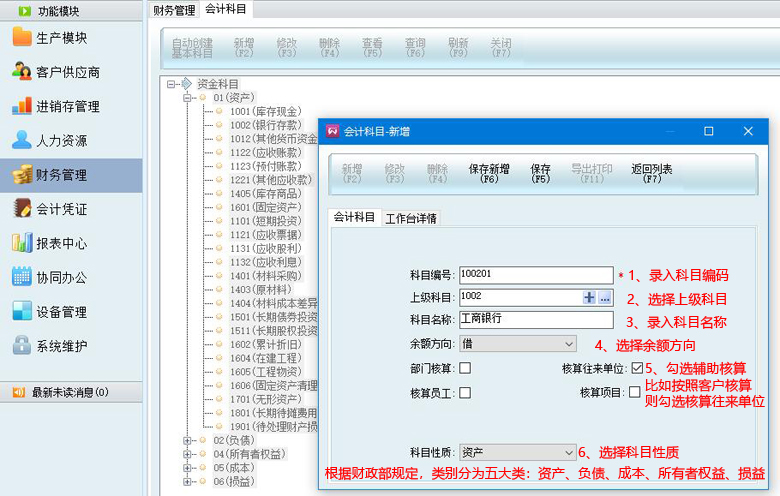Open the 会计凭证 module icon
This screenshot has width=780, height=496.
[22, 209]
